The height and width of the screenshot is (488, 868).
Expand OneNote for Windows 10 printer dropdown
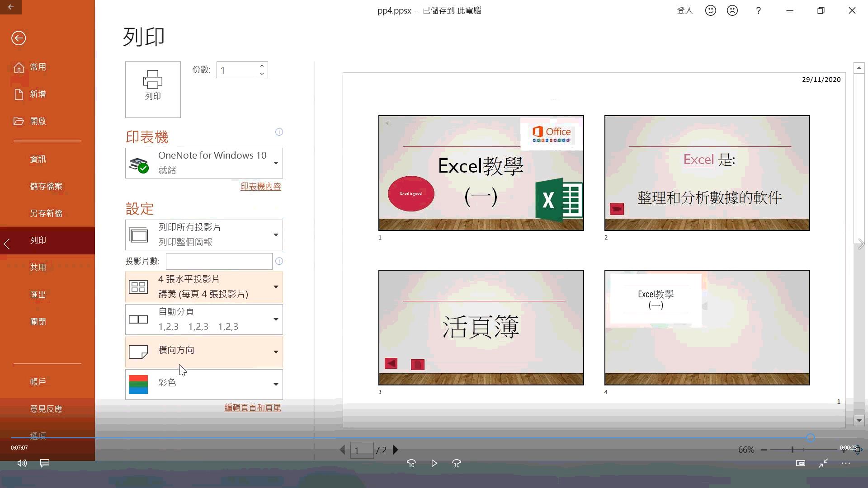(204, 163)
